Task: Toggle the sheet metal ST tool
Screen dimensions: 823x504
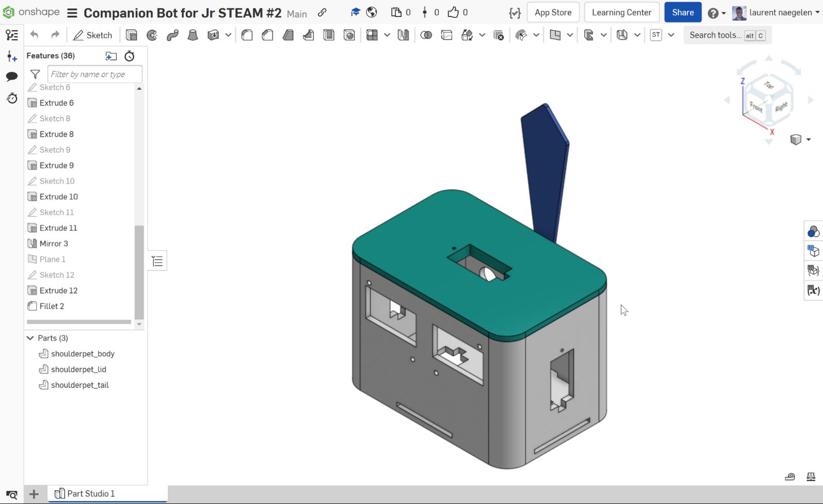Action: pos(656,35)
